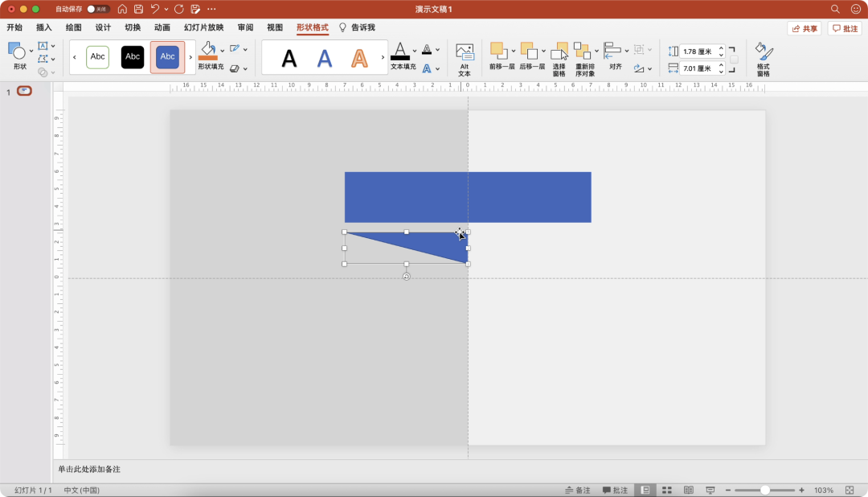Screen dimensions: 868x497
Task: Save the presentation with the floppy disk icon
Action: pos(138,9)
